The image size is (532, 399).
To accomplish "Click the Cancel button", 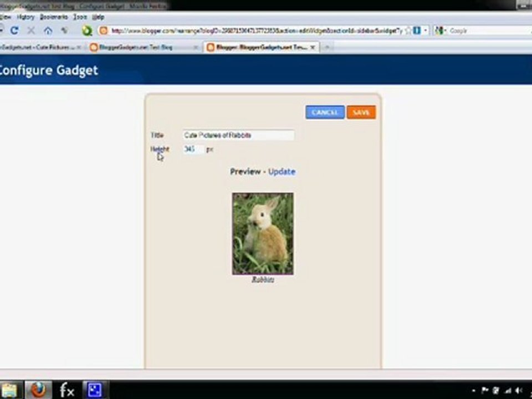I will [x=325, y=112].
